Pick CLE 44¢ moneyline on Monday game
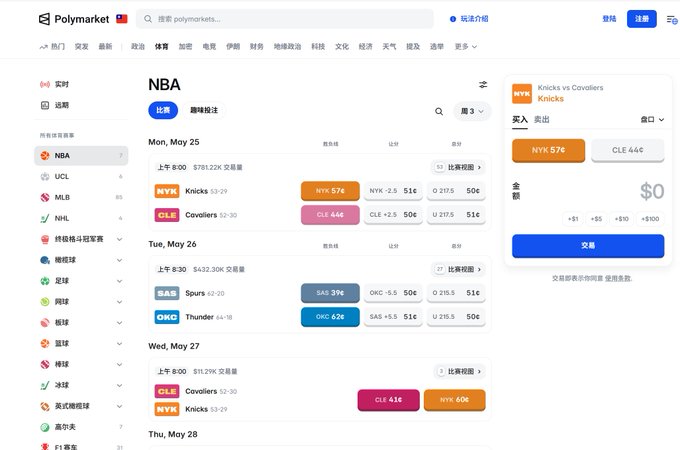 (x=330, y=215)
